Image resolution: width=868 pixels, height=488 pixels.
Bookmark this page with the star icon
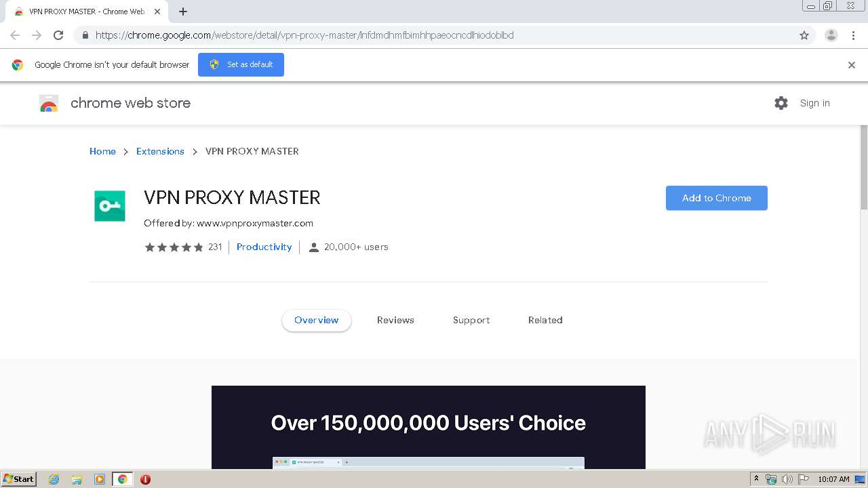pyautogui.click(x=804, y=35)
